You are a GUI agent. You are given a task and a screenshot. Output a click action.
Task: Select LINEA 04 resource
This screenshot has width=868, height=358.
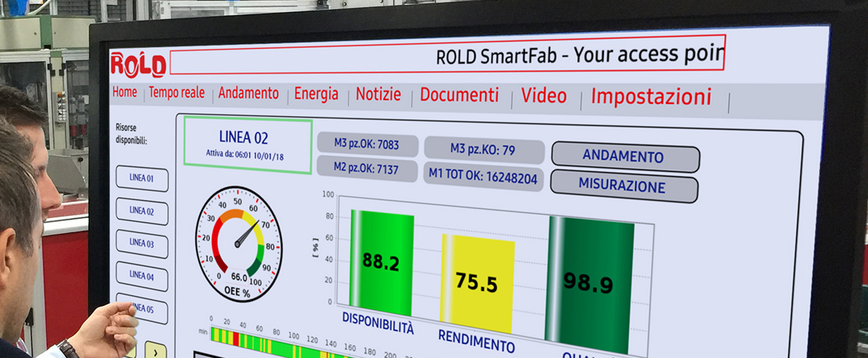tap(142, 276)
